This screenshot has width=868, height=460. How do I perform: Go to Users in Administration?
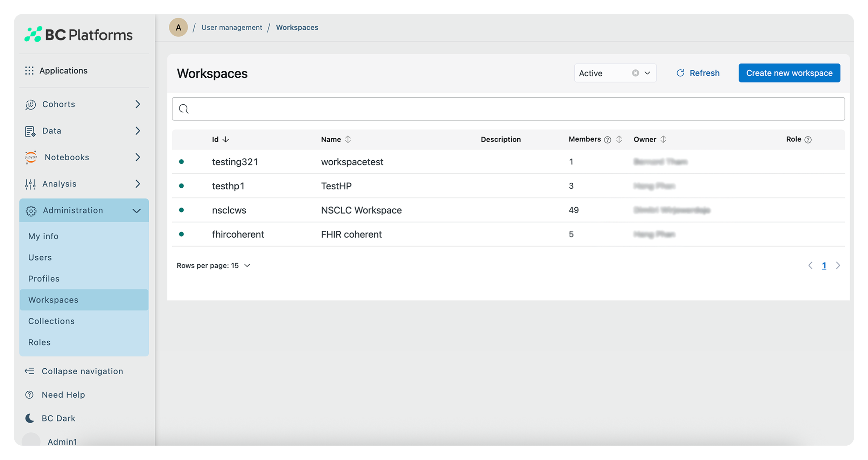point(40,257)
